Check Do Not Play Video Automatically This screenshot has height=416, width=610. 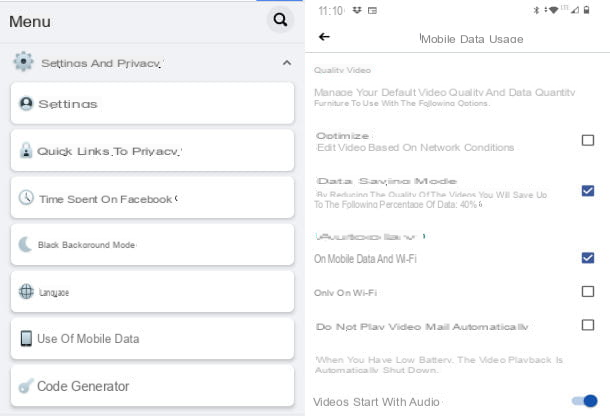coord(587,325)
